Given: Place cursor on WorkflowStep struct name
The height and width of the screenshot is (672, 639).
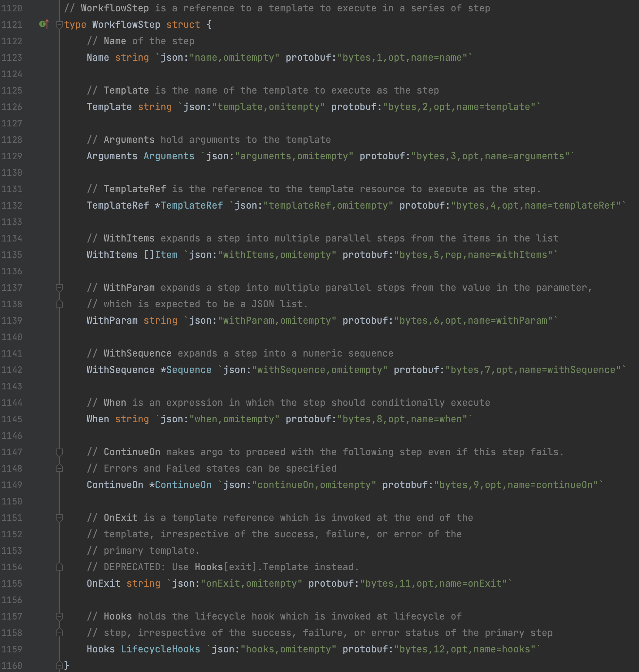Looking at the screenshot, I should (126, 25).
